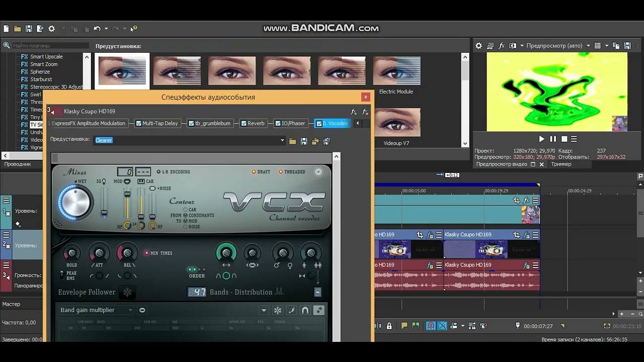This screenshot has height=362, width=644.
Task: Click the Envelope Follower freeze snowflake
Action: pyautogui.click(x=128, y=293)
